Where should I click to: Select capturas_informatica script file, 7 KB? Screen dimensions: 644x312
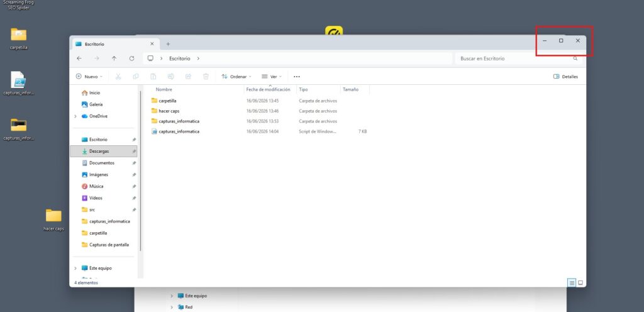(258, 131)
